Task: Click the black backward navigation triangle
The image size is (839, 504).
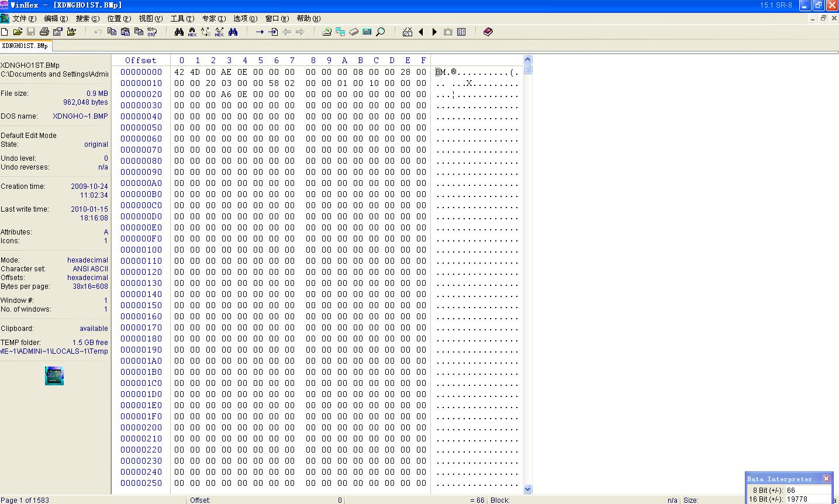Action: [x=421, y=32]
